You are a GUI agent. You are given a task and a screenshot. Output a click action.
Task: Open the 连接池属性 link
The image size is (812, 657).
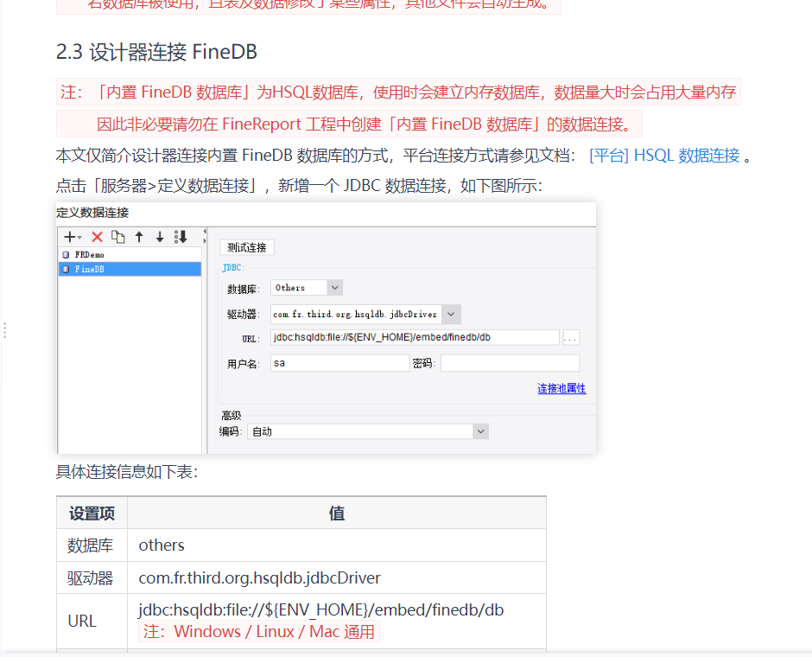561,388
